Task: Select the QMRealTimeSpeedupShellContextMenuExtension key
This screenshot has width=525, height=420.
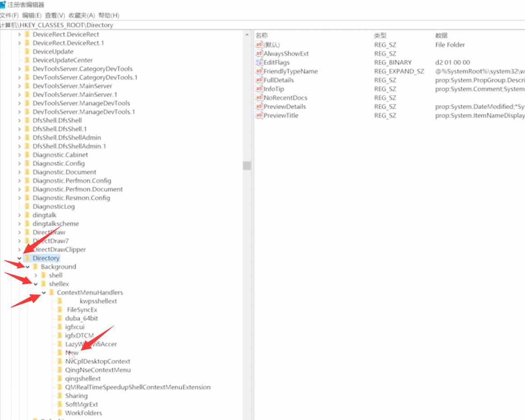Action: (138, 387)
